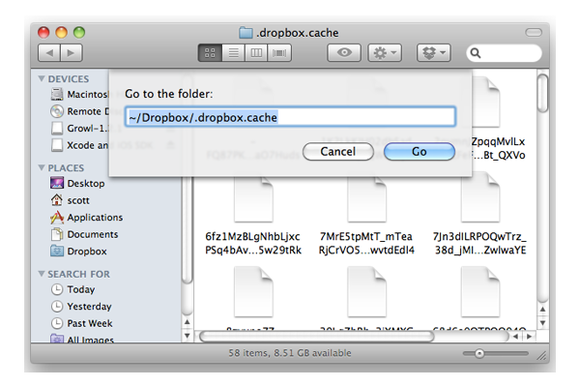Select the All Images search
This screenshot has height=387, width=580.
82,339
